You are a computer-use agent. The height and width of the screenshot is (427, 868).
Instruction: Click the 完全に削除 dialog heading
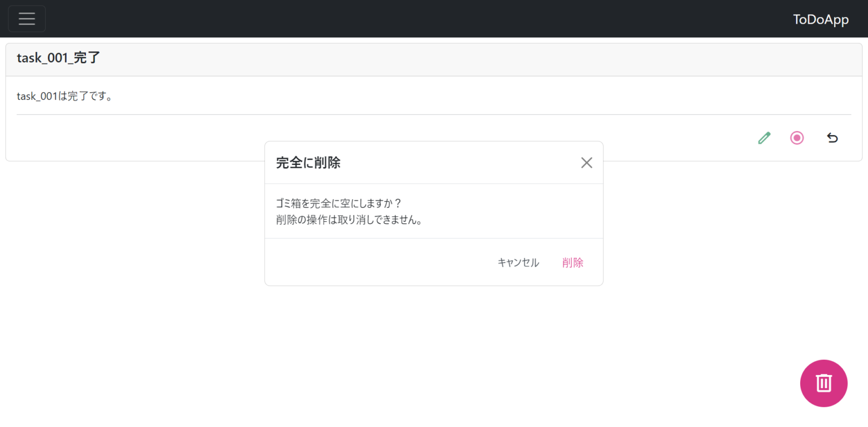[x=308, y=162]
